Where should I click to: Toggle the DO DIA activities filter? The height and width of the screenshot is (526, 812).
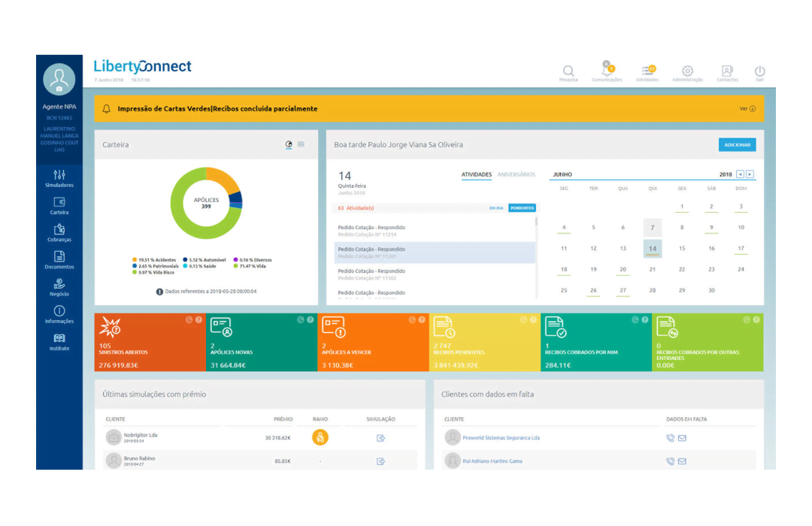click(x=496, y=207)
